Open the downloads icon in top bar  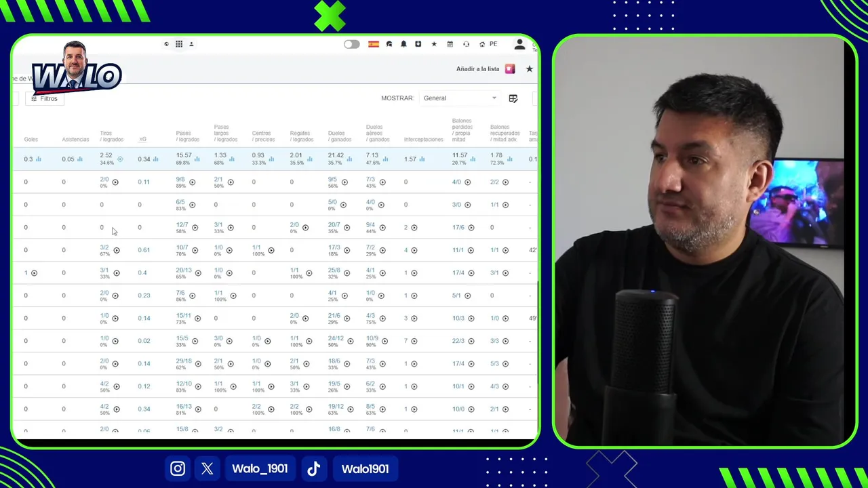pyautogui.click(x=418, y=44)
